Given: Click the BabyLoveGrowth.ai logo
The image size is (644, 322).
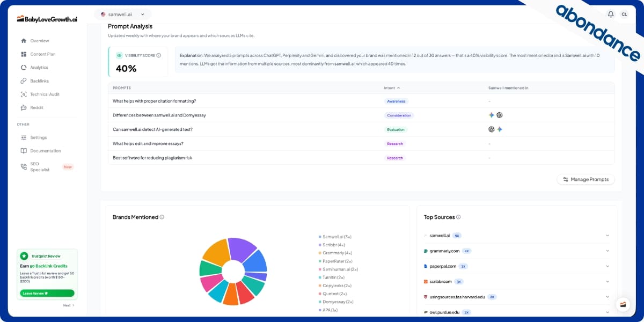Looking at the screenshot, I should [47, 19].
